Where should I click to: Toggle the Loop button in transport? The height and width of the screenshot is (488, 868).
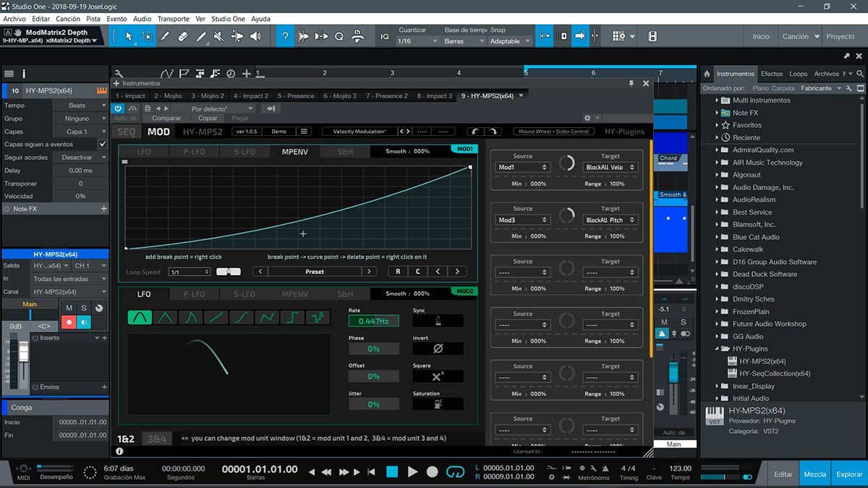(x=455, y=471)
